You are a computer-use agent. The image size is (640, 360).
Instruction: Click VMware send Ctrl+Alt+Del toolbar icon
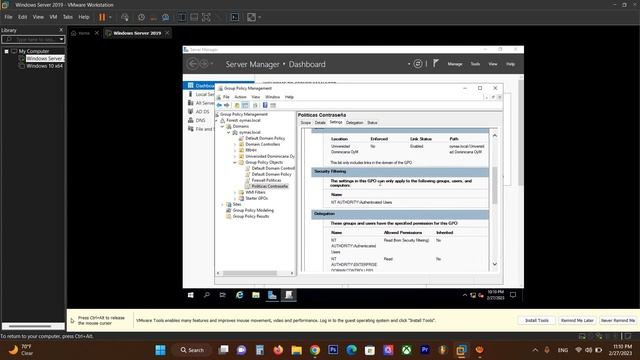coord(125,17)
